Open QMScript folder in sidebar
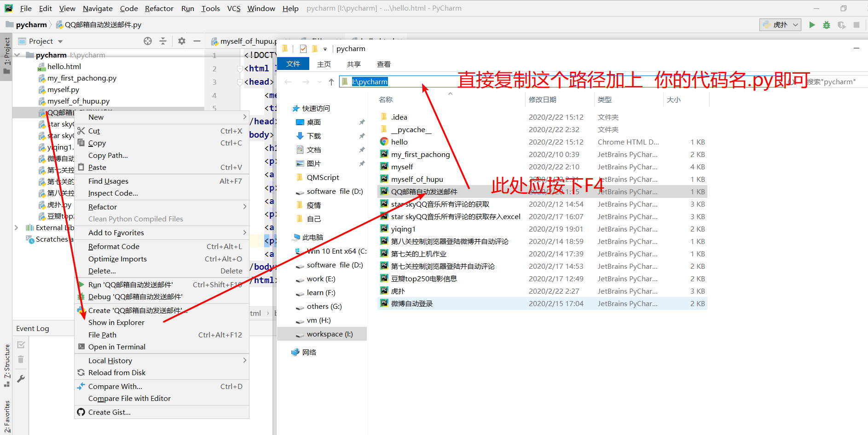 (x=323, y=177)
